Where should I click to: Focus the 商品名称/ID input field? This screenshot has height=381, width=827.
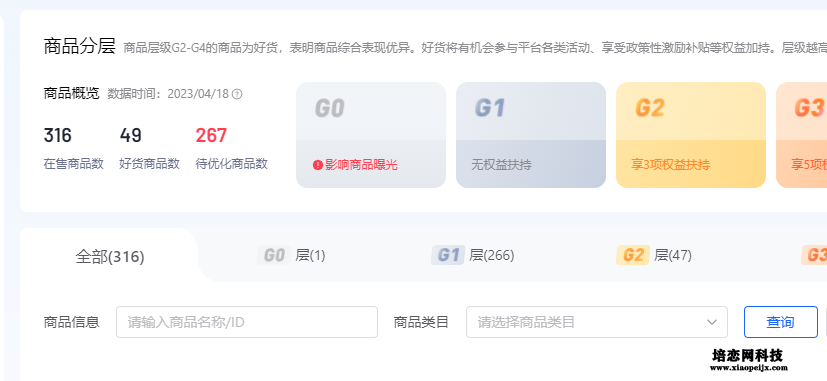[x=247, y=322]
